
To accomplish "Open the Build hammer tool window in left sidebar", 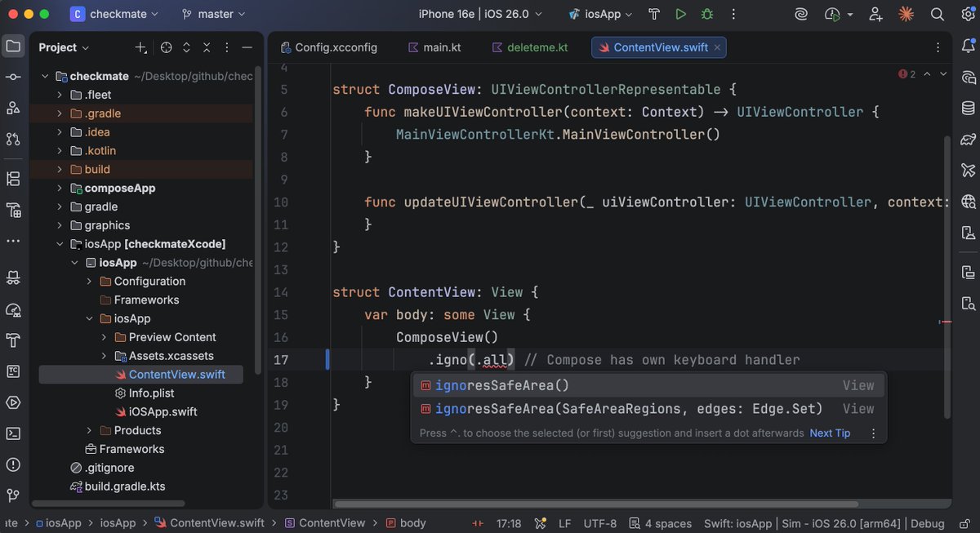I will [13, 340].
